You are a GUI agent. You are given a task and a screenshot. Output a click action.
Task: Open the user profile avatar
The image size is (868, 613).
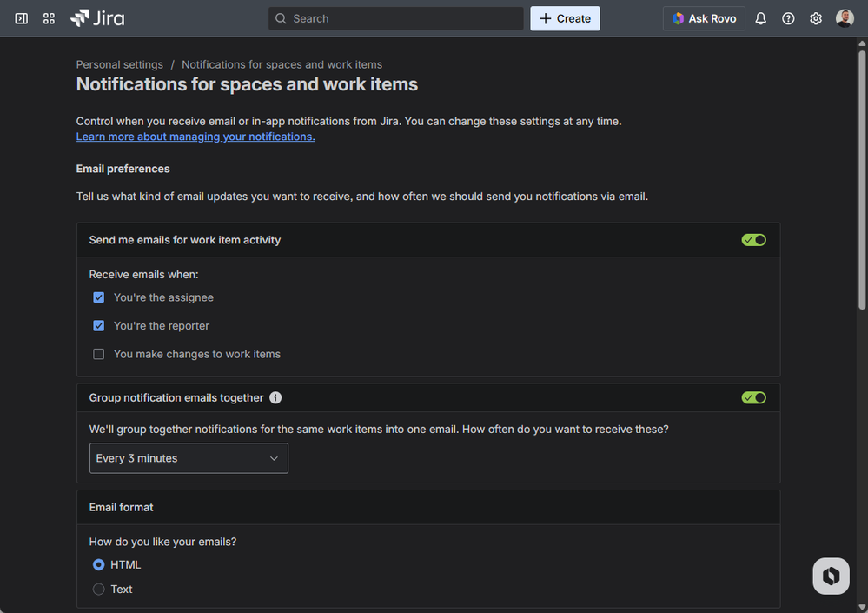point(845,18)
